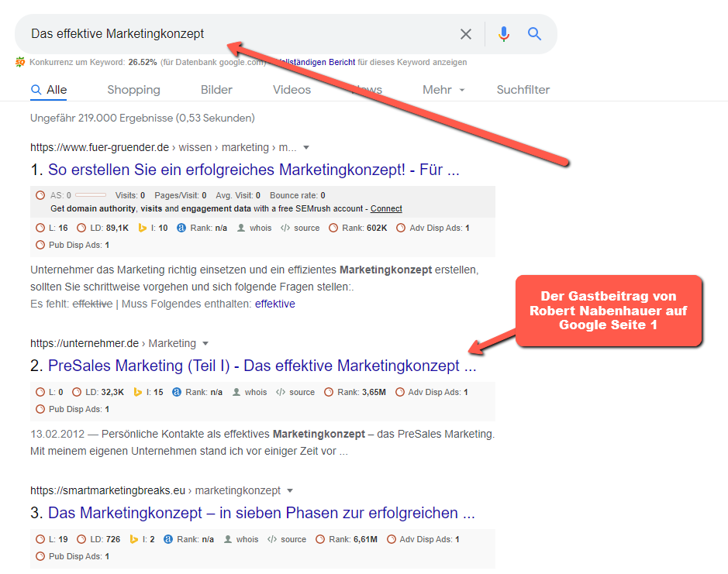Viewport: 728px width, 574px height.
Task: Click the blue magnifier search button
Action: tap(534, 34)
